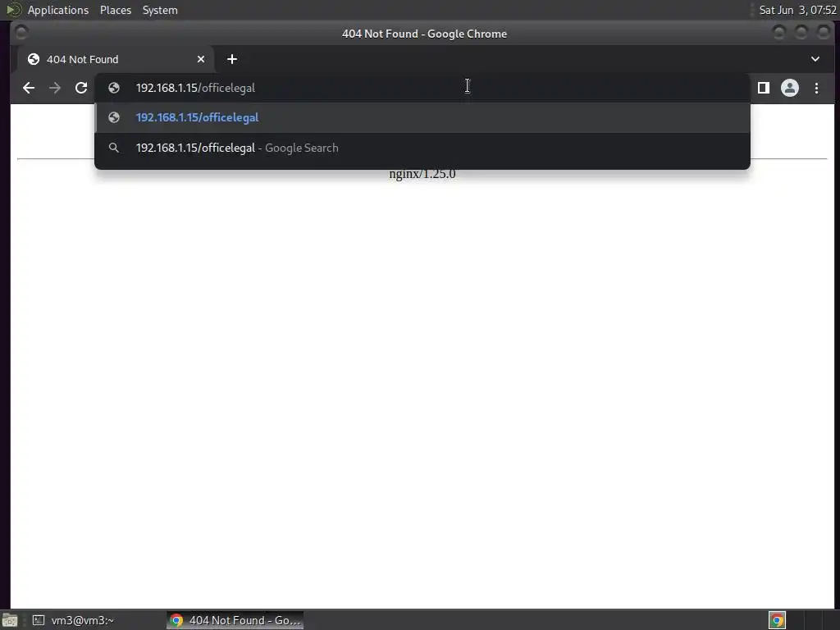Click the distribution logo in the top panel
The width and height of the screenshot is (840, 630).
tap(13, 10)
